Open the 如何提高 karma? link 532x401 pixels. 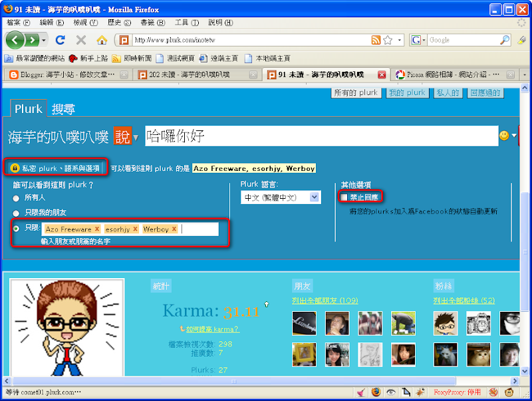pos(212,329)
